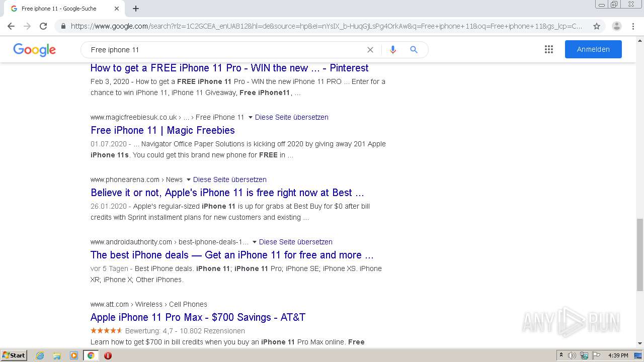644x362 pixels.
Task: Close the Free iphone 11 tab
Action: click(x=117, y=9)
